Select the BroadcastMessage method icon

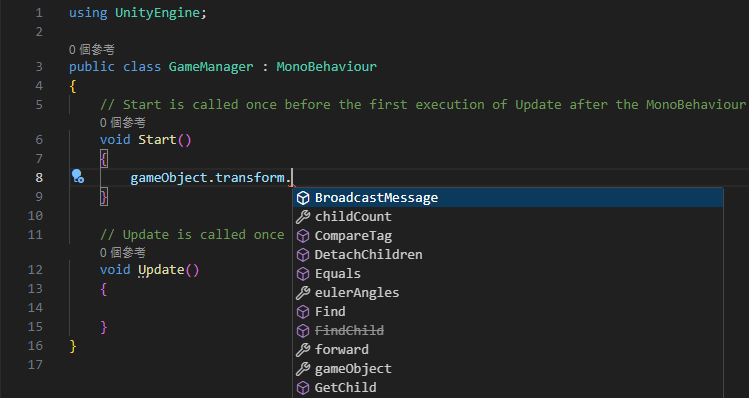pos(303,198)
